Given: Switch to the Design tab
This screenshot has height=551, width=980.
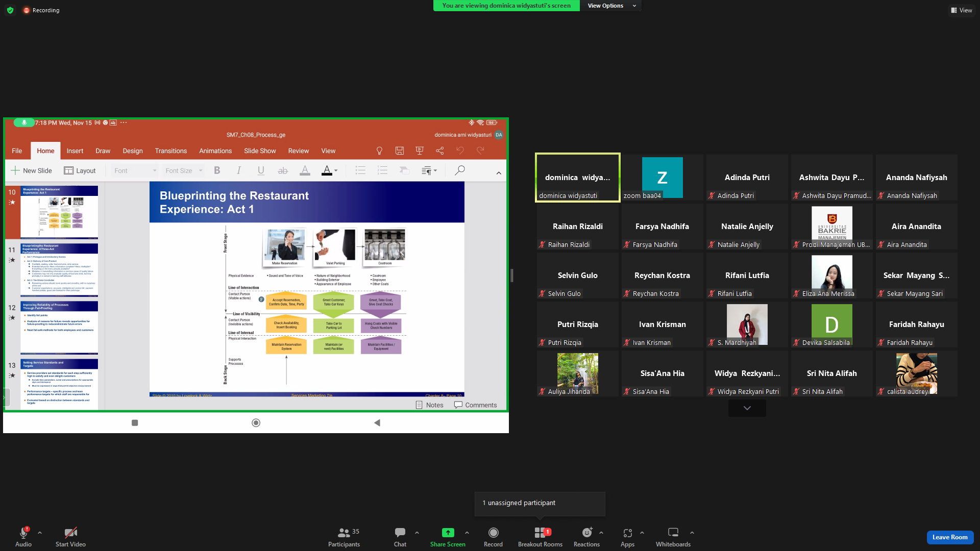Looking at the screenshot, I should (133, 151).
